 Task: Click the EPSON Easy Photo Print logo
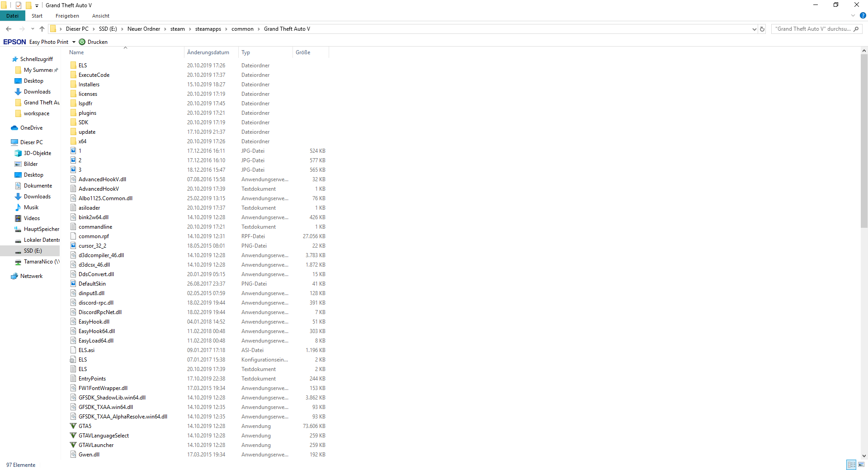15,42
